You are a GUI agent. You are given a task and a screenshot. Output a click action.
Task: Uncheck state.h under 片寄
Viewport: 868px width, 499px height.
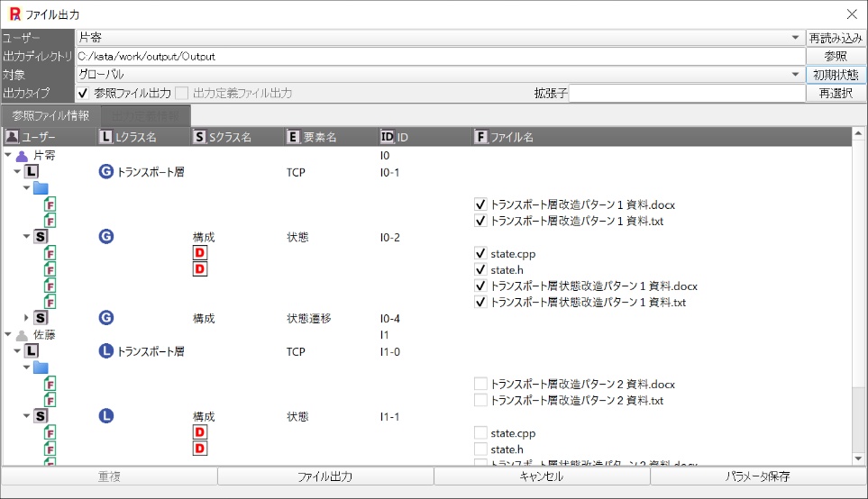point(480,269)
